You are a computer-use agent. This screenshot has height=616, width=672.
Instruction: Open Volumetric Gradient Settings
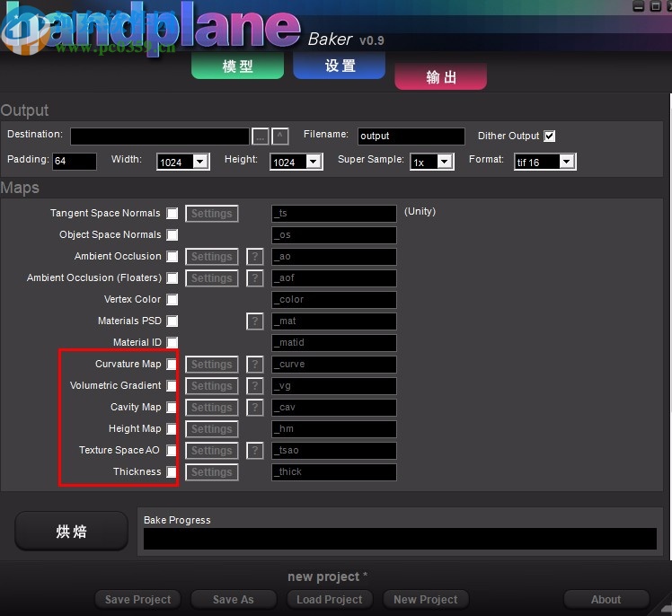pos(212,385)
